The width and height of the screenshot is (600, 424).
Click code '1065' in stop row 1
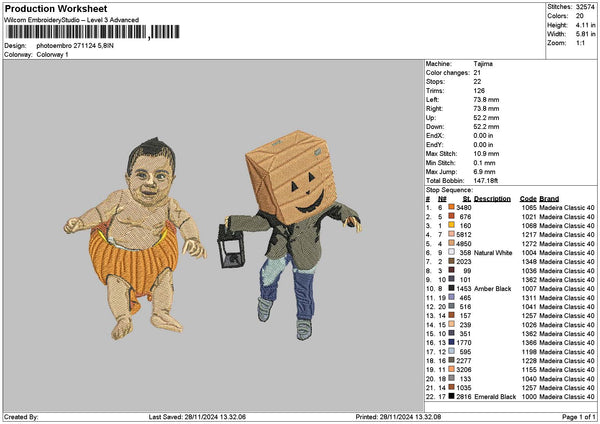pyautogui.click(x=529, y=207)
